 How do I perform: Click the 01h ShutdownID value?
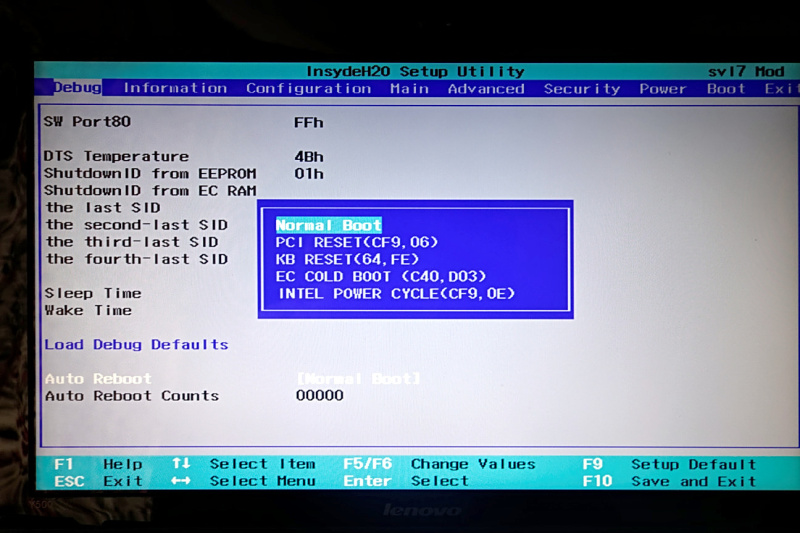[309, 174]
